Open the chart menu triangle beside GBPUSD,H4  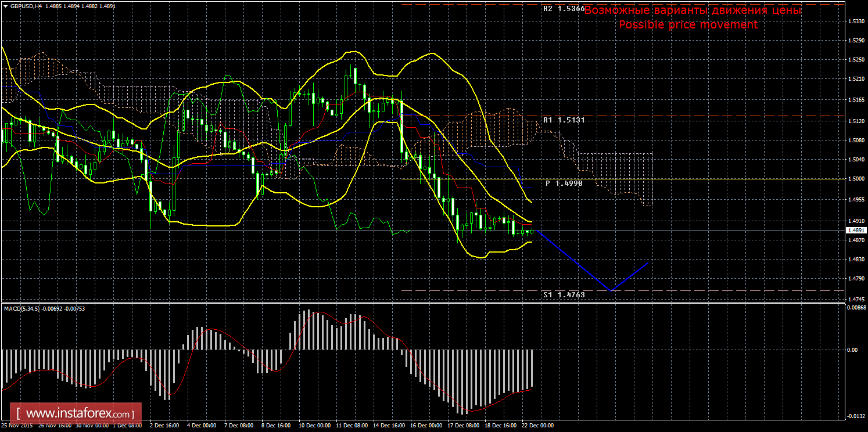(5, 6)
